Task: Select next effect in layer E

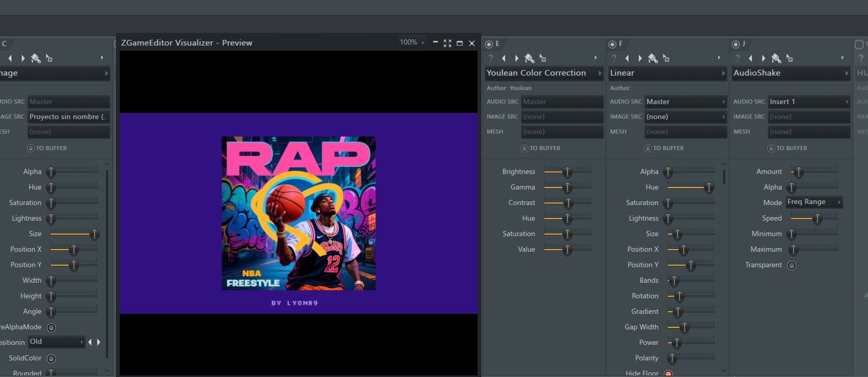Action: [x=516, y=58]
